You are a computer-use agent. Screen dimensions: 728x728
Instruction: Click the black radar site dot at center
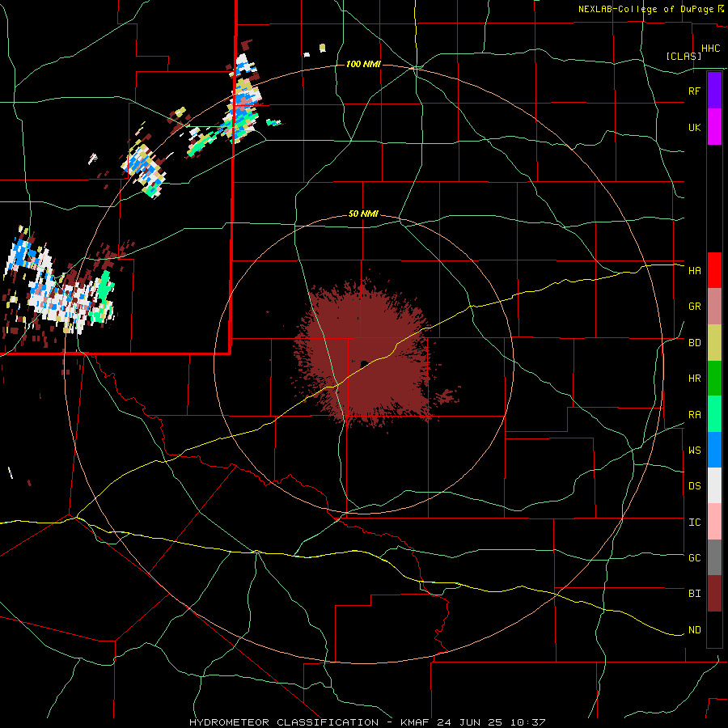[x=364, y=363]
